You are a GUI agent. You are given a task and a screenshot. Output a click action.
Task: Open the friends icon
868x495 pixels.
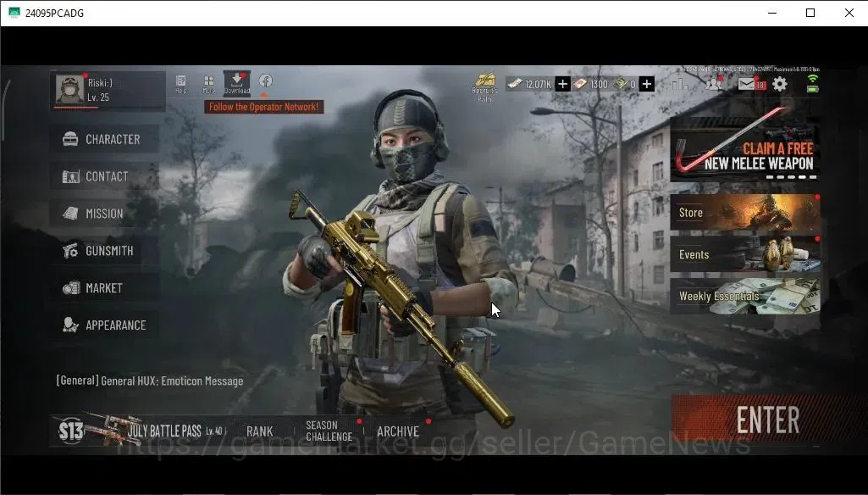(x=714, y=84)
